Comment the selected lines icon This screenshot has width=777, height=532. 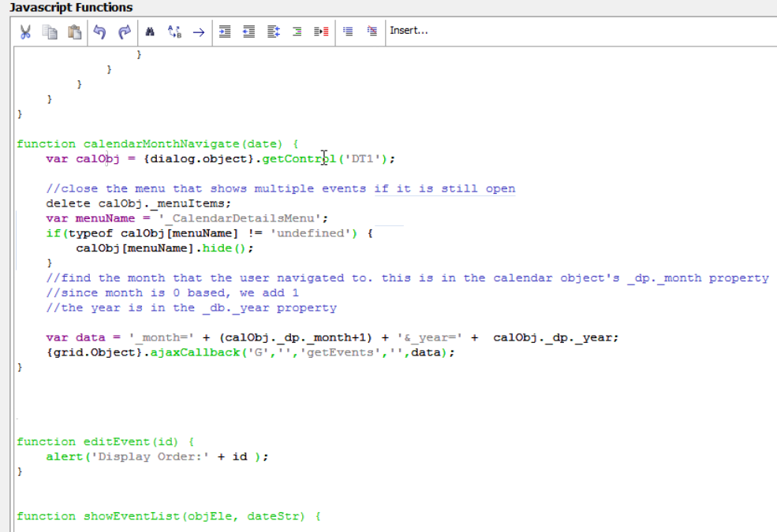pyautogui.click(x=348, y=32)
